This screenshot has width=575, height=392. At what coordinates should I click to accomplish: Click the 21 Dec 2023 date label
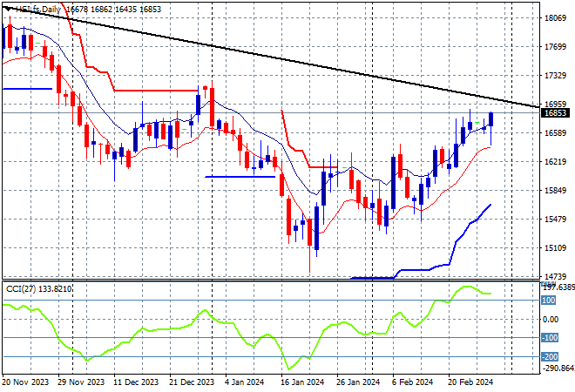(x=192, y=382)
